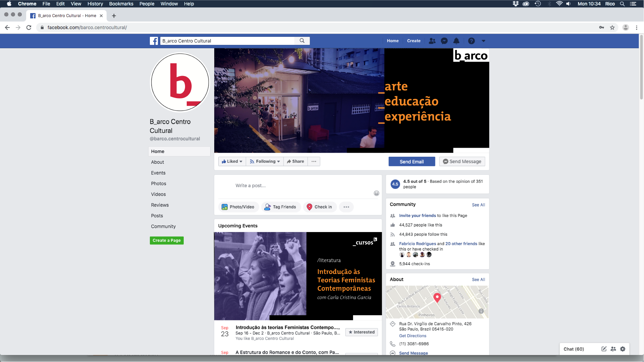The width and height of the screenshot is (644, 362).
Task: Click See All in About section
Action: pyautogui.click(x=478, y=280)
